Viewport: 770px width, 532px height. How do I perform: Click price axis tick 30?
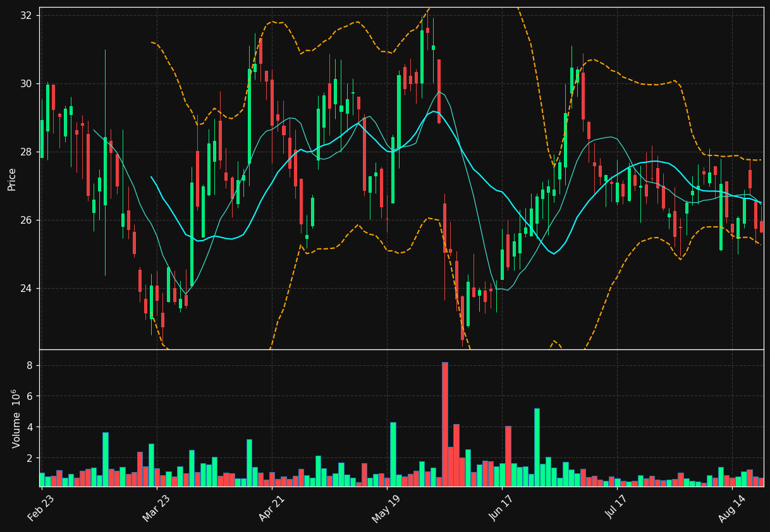tap(26, 83)
